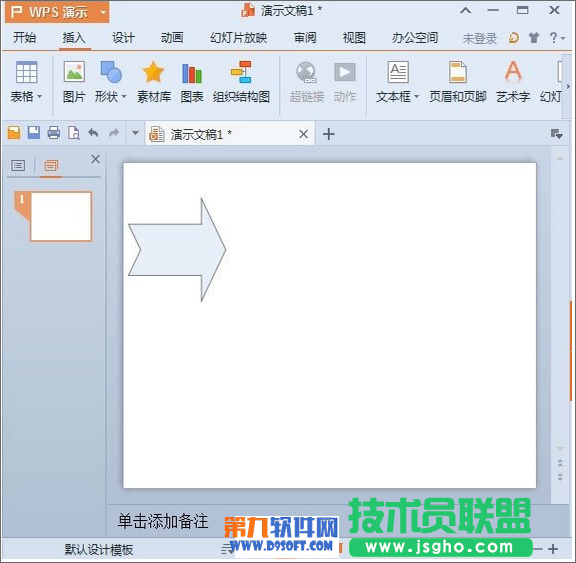The height and width of the screenshot is (563, 576).
Task: Open WPS 演示 application menu arrow
Action: 103,12
